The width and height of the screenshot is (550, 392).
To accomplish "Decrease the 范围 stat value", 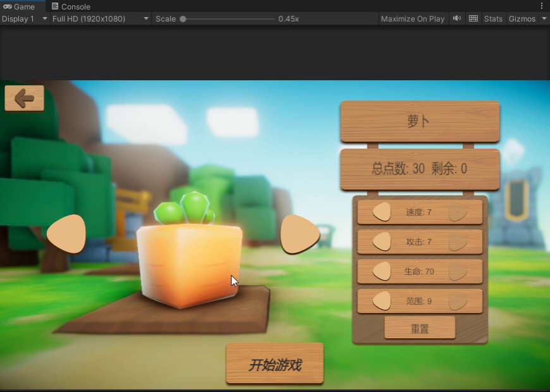I will tap(382, 301).
